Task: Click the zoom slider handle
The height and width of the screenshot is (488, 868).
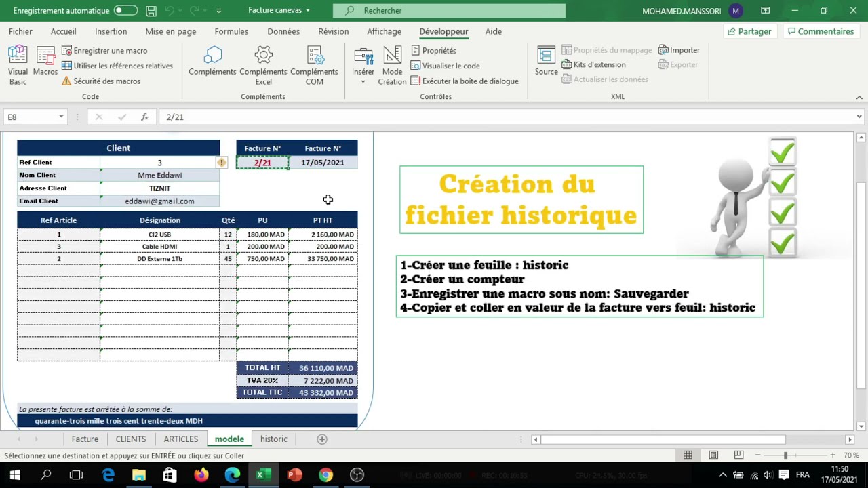Action: click(x=785, y=455)
